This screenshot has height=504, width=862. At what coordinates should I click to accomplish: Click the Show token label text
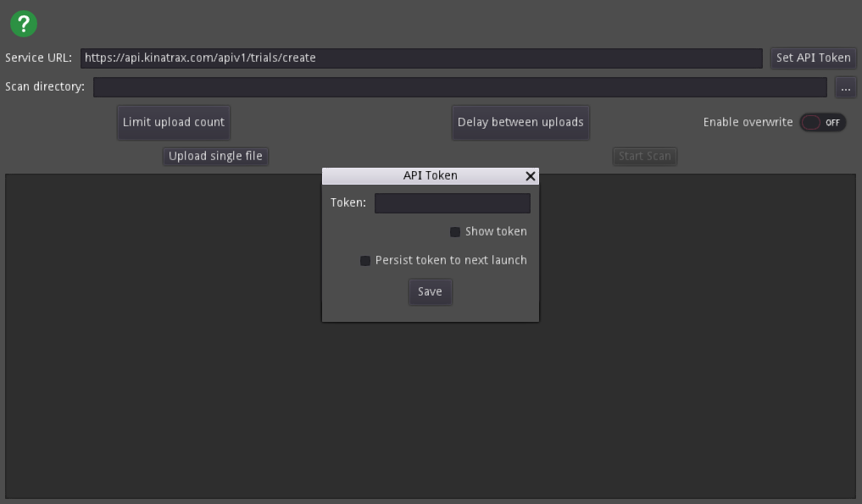[x=496, y=232]
